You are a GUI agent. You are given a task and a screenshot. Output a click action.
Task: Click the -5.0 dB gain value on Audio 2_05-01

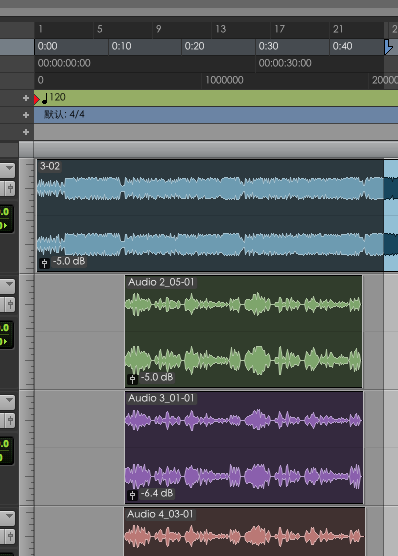157,377
